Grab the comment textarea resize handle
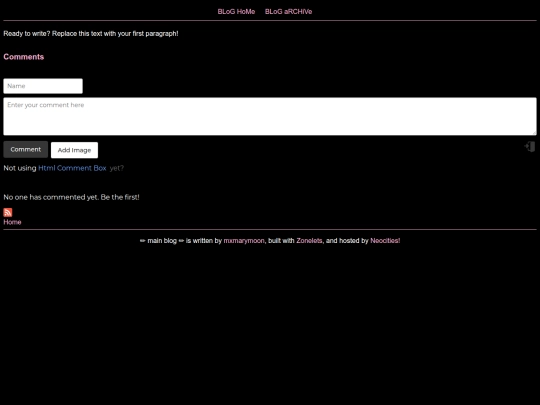Image resolution: width=540 pixels, height=405 pixels. [x=534, y=133]
